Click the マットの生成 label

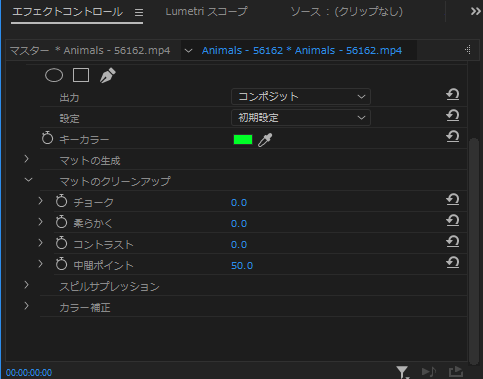[90, 161]
